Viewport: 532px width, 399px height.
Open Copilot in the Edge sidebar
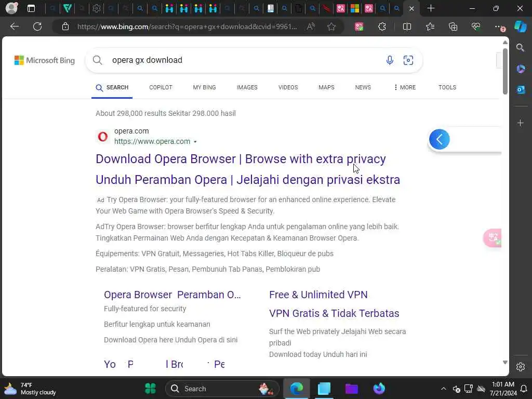(x=521, y=26)
